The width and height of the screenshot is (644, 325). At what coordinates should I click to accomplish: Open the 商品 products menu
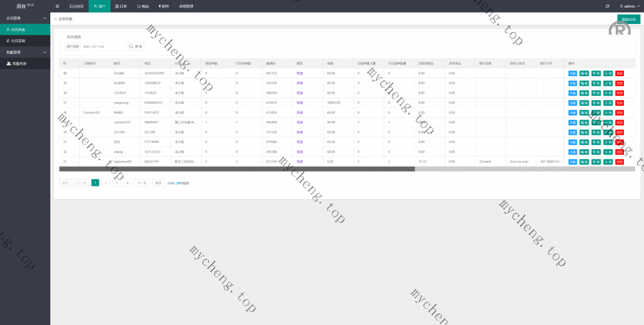pos(143,6)
